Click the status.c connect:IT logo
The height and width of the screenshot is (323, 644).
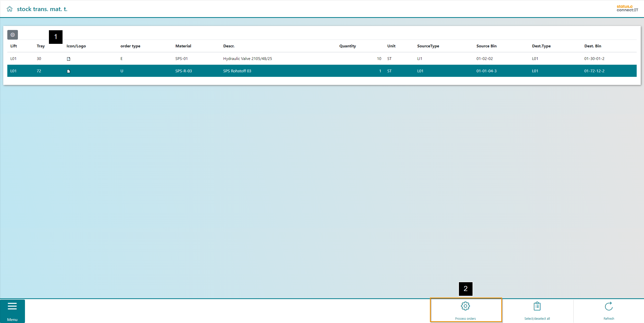(627, 8)
